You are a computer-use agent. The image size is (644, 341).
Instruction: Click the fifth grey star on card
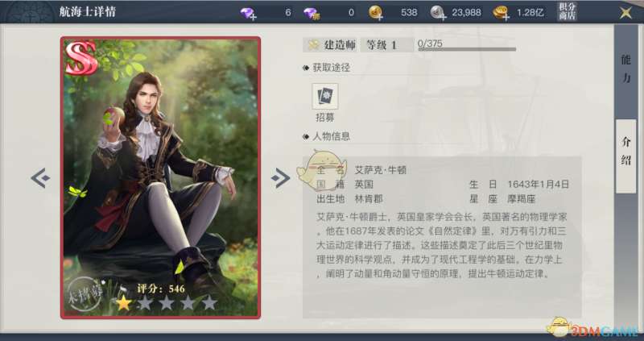pos(209,303)
